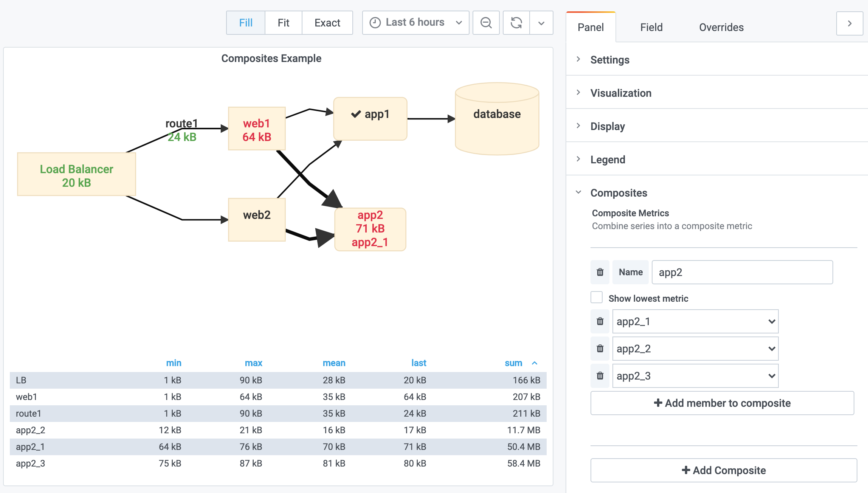Open the Overrides tab
868x493 pixels.
(x=721, y=27)
